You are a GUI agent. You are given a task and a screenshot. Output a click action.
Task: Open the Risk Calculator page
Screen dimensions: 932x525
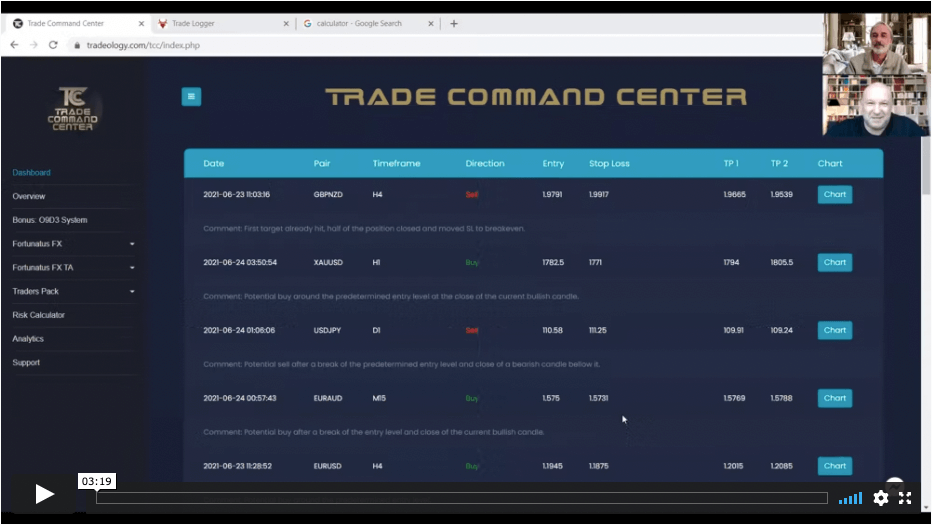pos(39,315)
